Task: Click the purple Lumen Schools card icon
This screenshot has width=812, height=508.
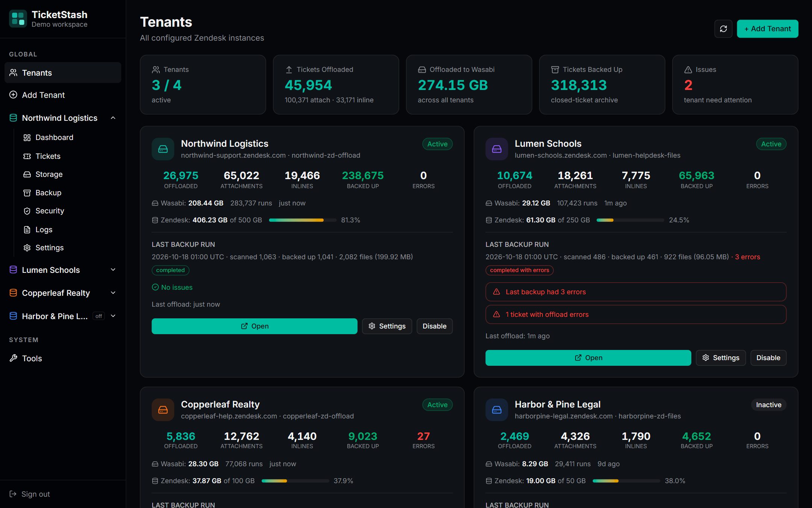Action: pyautogui.click(x=497, y=149)
